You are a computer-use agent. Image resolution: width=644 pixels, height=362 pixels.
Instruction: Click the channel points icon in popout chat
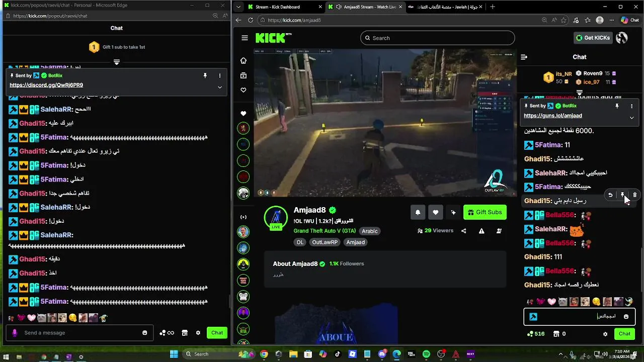pos(167,333)
